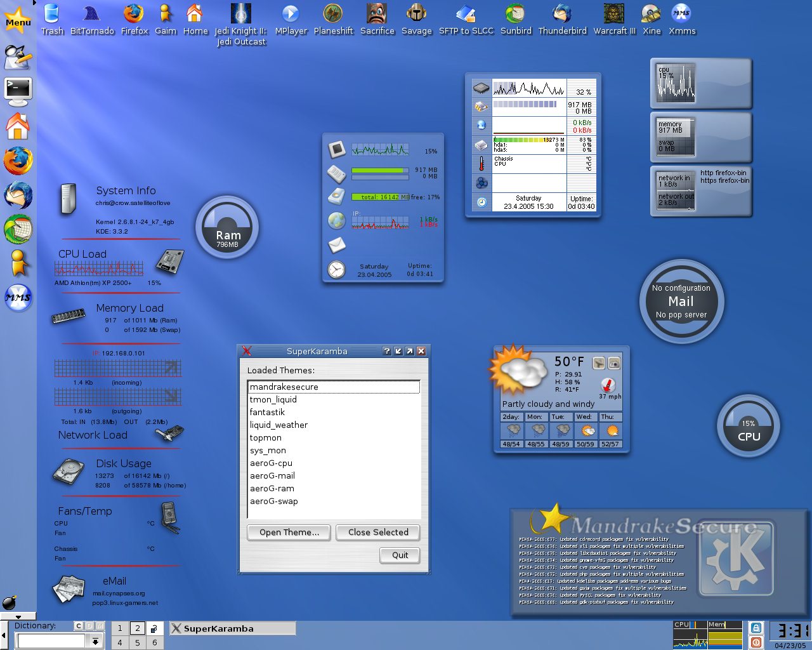The width and height of the screenshot is (812, 650).
Task: Launch Gaim from the desktop icons
Action: 166,20
